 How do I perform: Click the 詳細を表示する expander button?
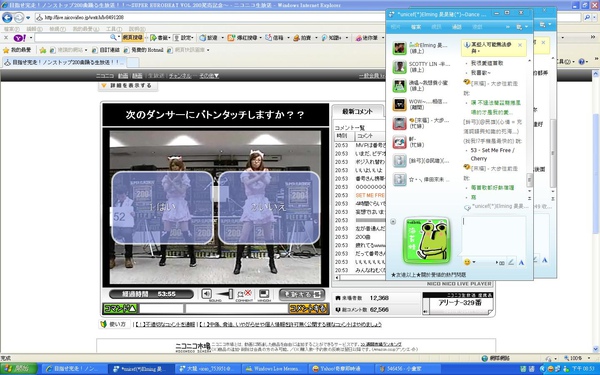click(128, 86)
